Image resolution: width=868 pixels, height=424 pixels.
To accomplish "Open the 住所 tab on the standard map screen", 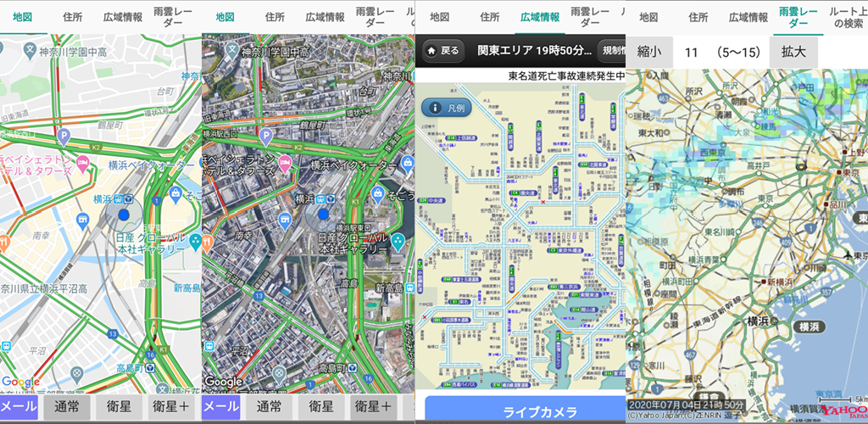I will [x=73, y=17].
